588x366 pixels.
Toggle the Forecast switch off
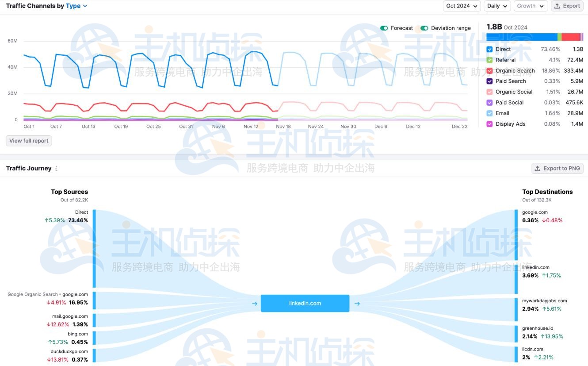[x=384, y=27]
